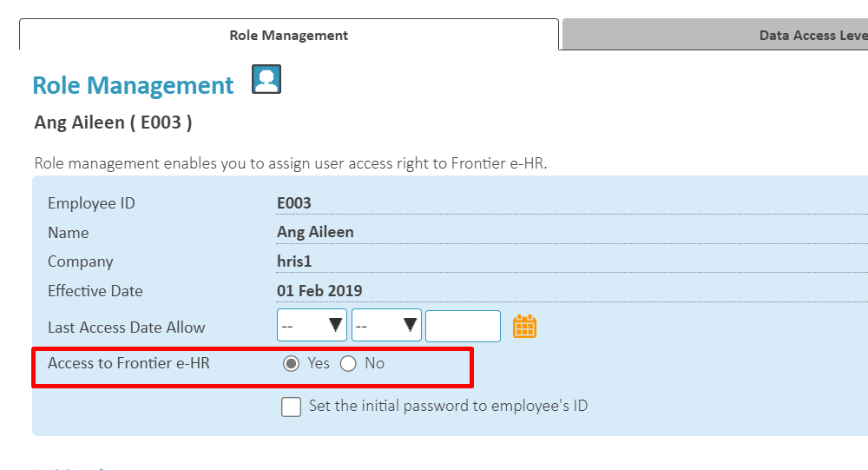Click the Employee ID value E003
This screenshot has width=868, height=470.
tap(293, 203)
